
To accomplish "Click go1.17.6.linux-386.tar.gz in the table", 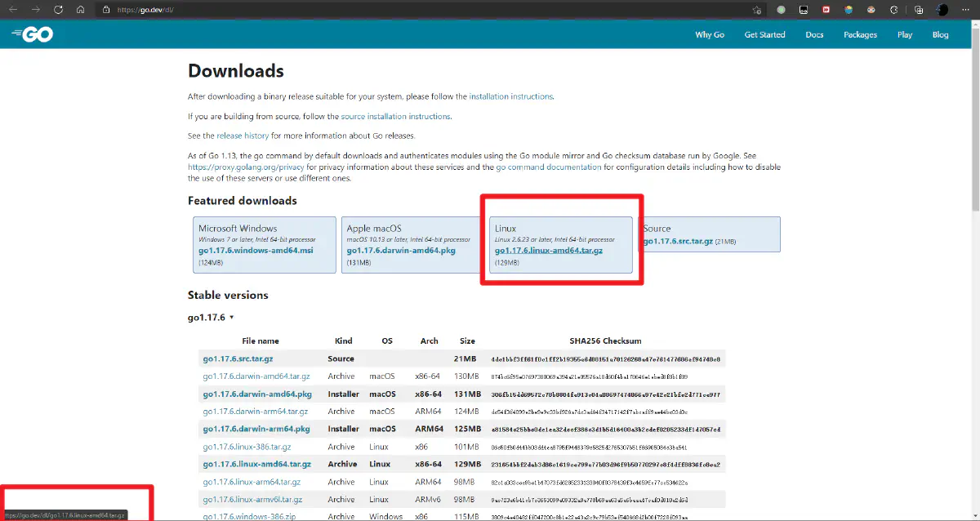I will coord(247,447).
